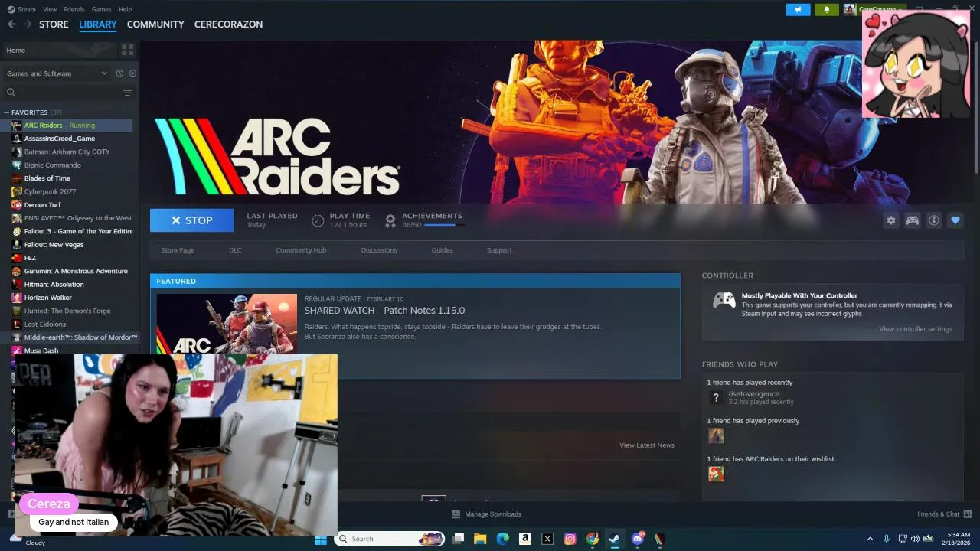
Task: Open the Discussions link
Action: [379, 250]
